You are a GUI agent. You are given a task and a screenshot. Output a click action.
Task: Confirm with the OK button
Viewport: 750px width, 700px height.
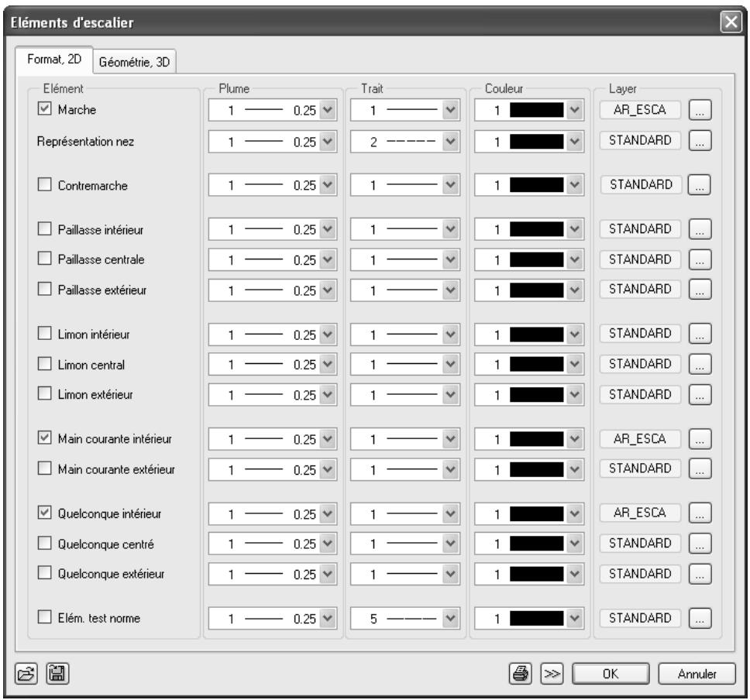(x=611, y=674)
